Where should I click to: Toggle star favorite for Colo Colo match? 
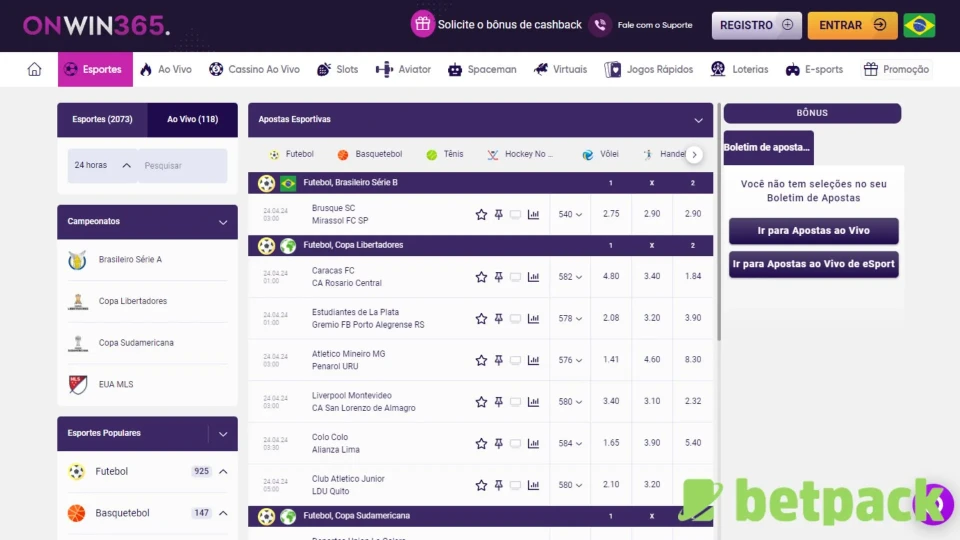[x=481, y=443]
